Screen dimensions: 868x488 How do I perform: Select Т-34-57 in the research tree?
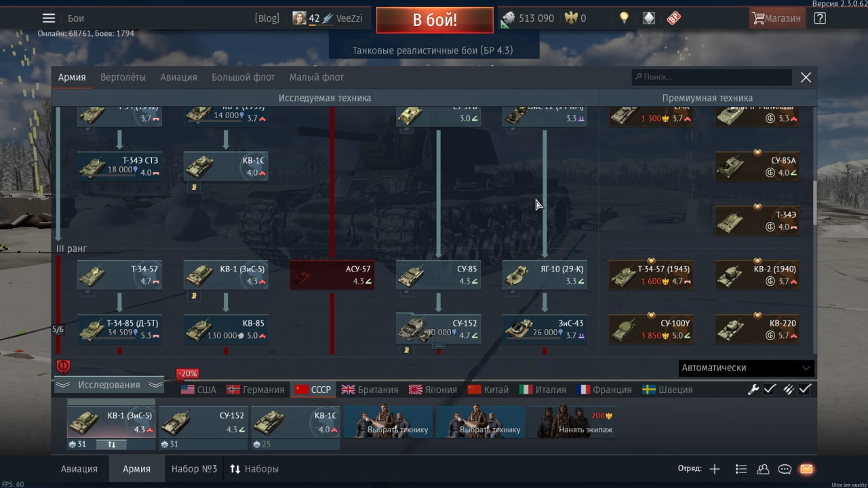point(119,275)
